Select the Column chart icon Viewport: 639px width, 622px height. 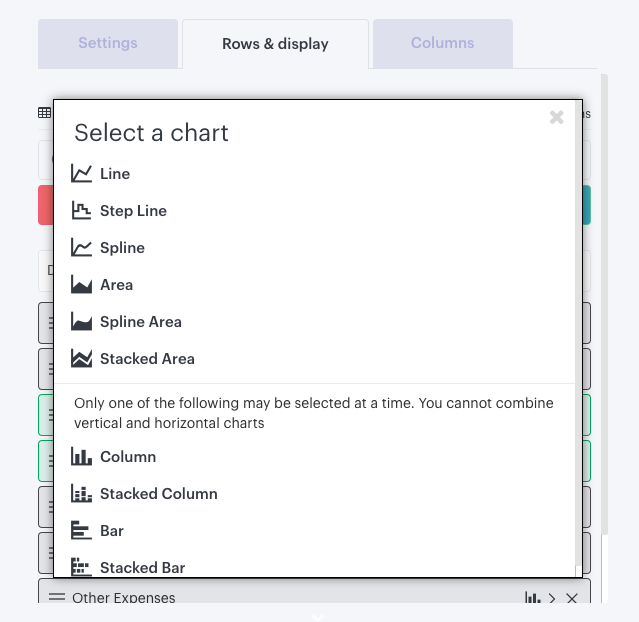coord(81,457)
